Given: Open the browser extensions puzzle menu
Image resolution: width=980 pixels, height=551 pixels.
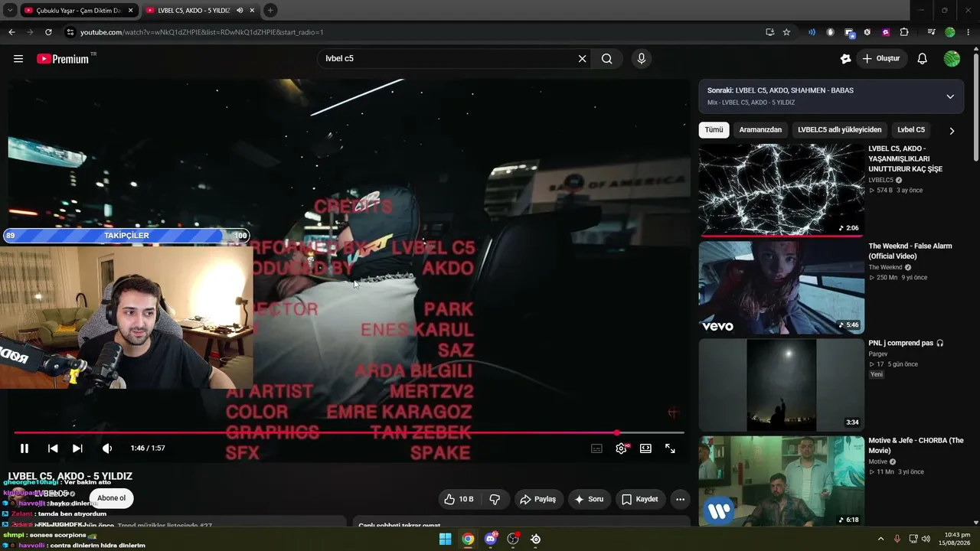Looking at the screenshot, I should point(904,32).
